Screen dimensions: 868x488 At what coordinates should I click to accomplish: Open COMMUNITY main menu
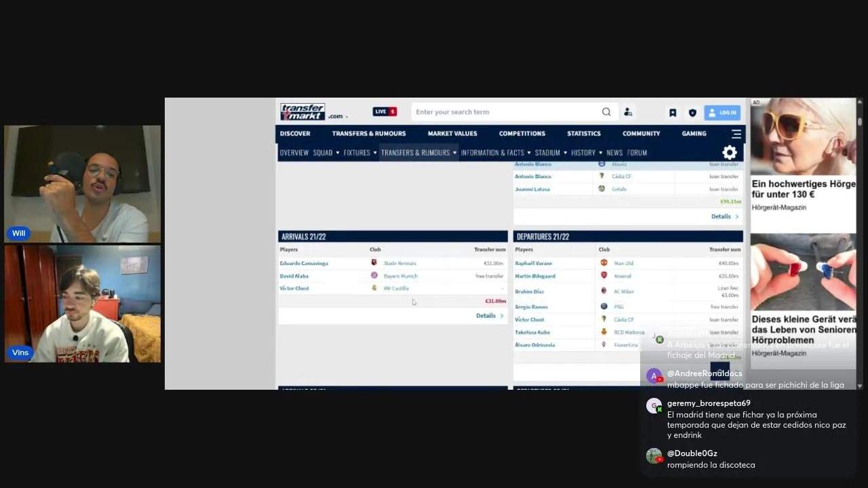tap(642, 134)
